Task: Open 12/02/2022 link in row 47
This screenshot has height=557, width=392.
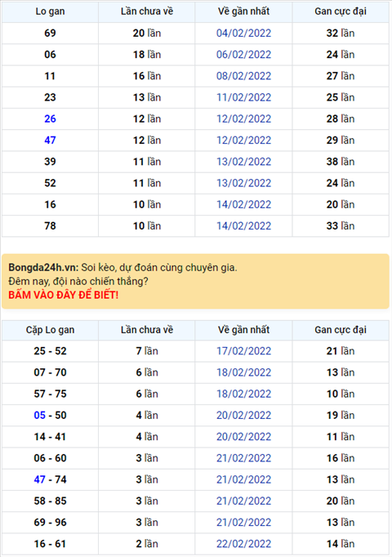Action: 243,140
